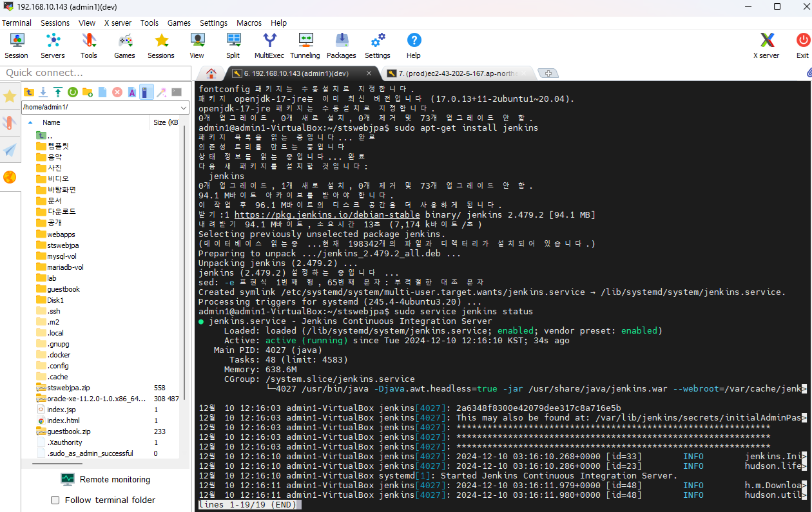This screenshot has height=512, width=812.
Task: Open the Sessions star toolbar icon
Action: pos(161,46)
